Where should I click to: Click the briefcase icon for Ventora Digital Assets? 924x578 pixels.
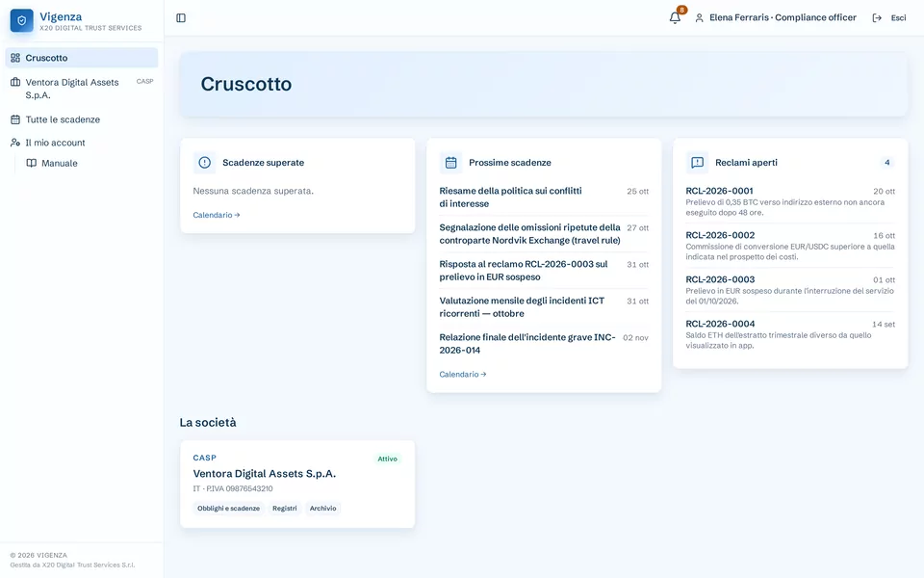pyautogui.click(x=15, y=82)
